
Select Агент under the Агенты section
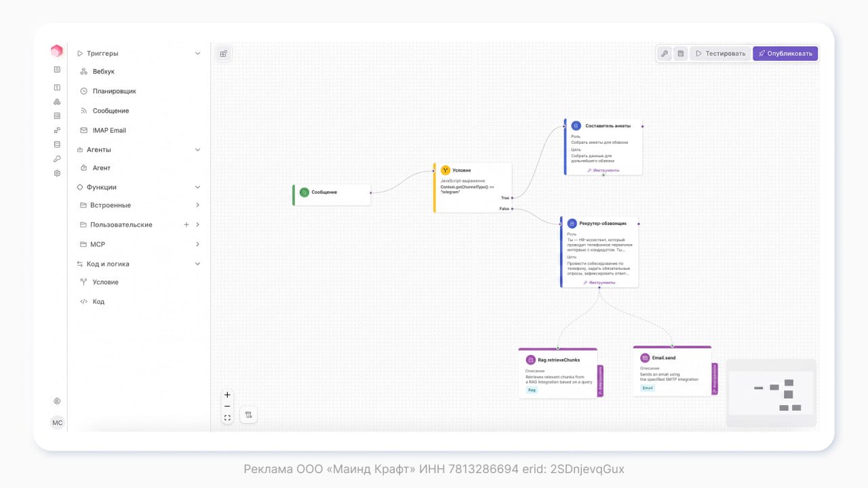pos(100,167)
